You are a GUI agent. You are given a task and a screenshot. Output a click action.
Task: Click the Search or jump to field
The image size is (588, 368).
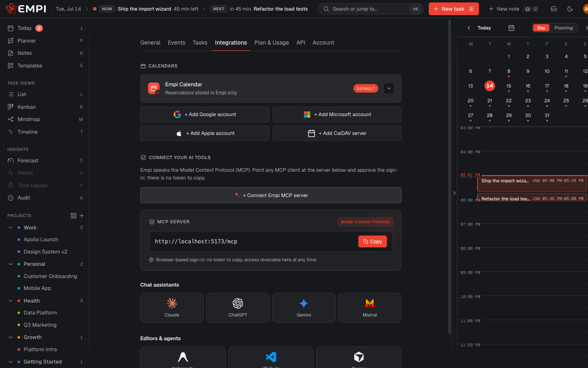[371, 9]
